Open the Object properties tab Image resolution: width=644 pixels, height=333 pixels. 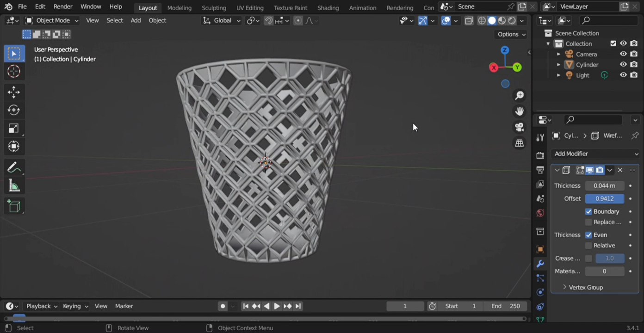540,249
